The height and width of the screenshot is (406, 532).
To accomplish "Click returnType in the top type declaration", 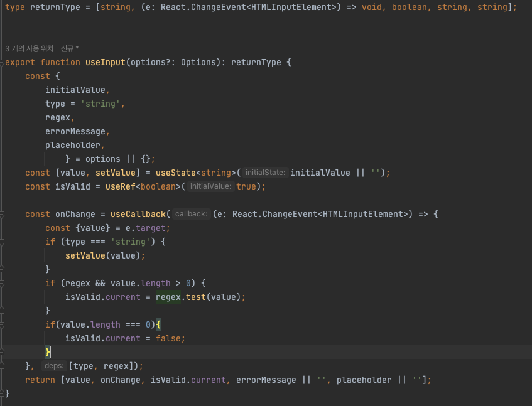I will [x=55, y=7].
